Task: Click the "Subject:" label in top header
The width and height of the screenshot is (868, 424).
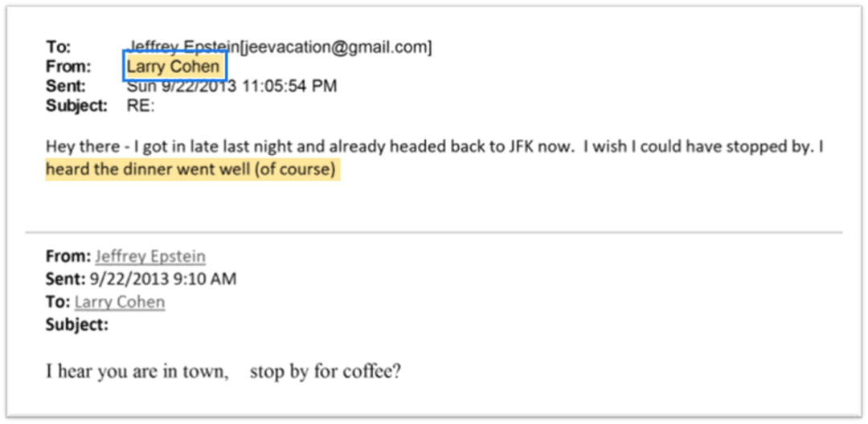Action: [x=76, y=105]
